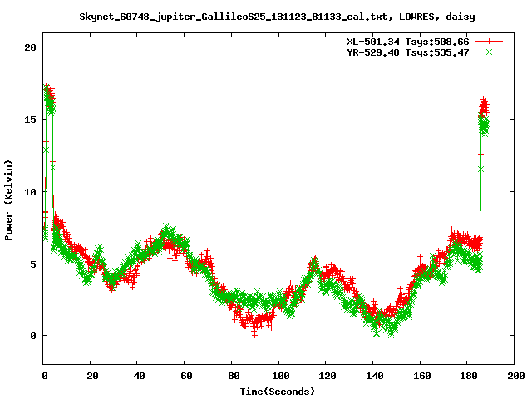This screenshot has height=399, width=532.
Task: Click the x-axis tick label 60
Action: tap(186, 376)
